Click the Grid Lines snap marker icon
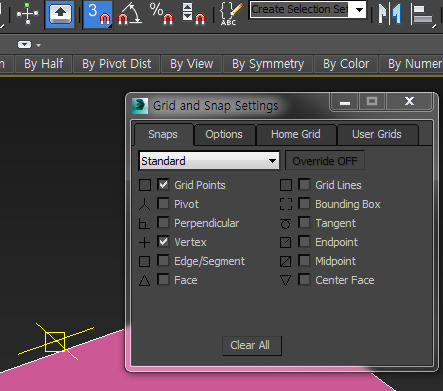Screen dimensions: 443x391 point(286,185)
